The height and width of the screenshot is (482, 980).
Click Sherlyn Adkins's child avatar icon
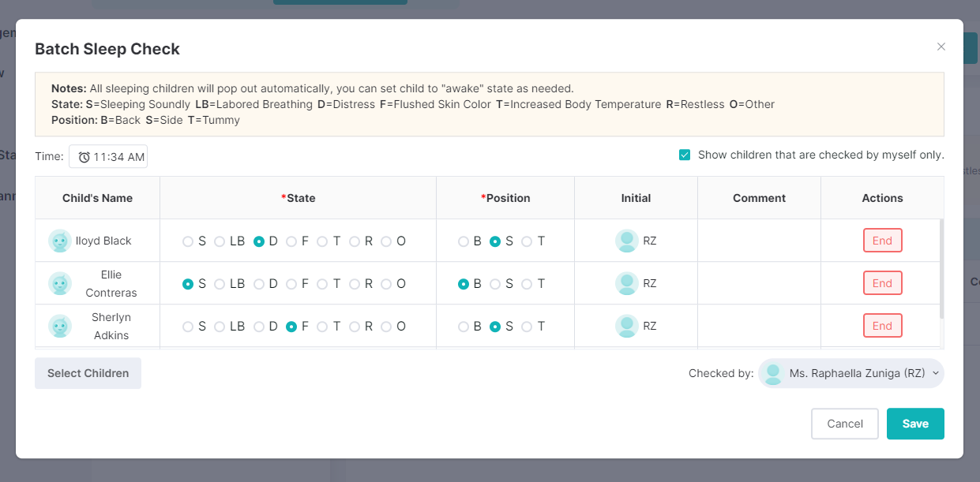(x=60, y=326)
